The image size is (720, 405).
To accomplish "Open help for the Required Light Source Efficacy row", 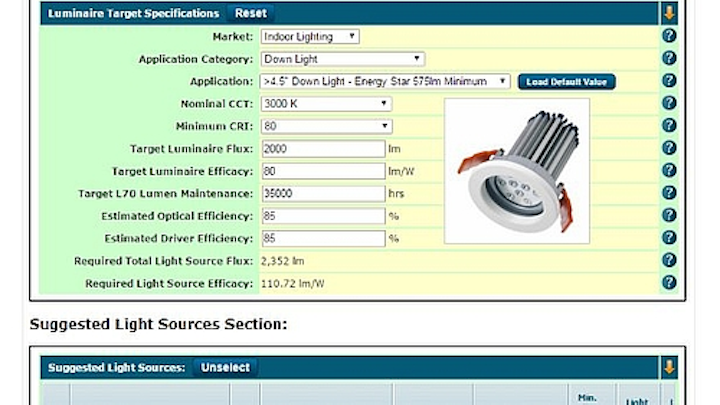I will [669, 282].
